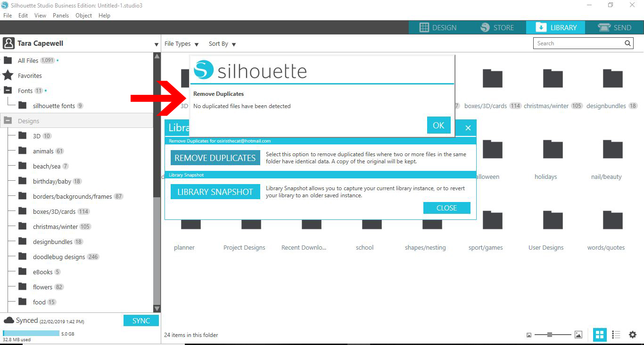Viewport: 644px width, 345px height.
Task: Open the Recent Downloads folder label
Action: 304,247
